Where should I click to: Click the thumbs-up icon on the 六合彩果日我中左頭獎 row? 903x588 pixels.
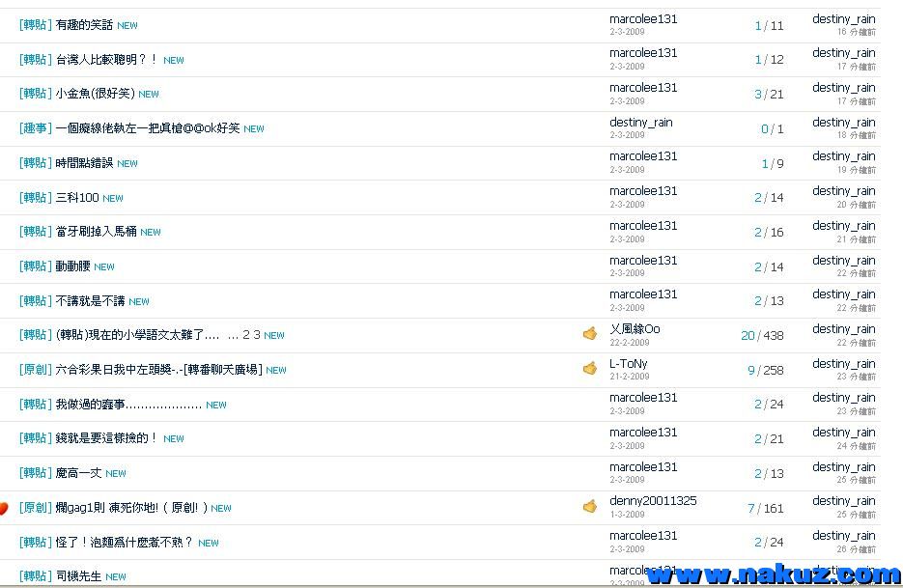pos(590,368)
